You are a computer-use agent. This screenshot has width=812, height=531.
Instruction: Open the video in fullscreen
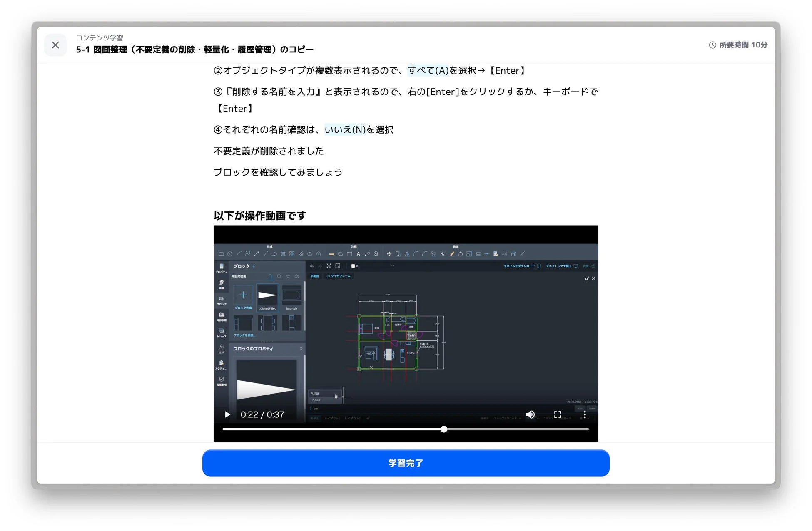(x=558, y=414)
